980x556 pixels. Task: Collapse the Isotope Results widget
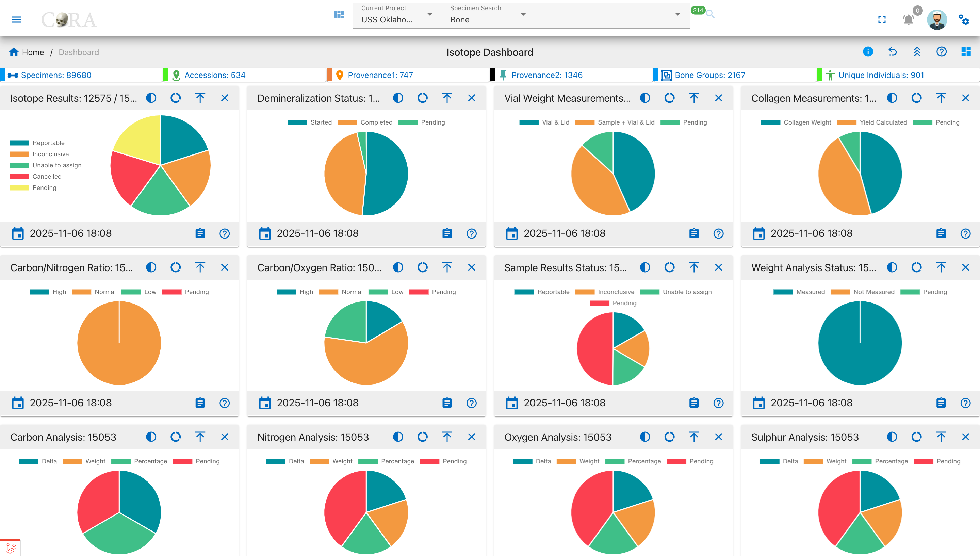pos(200,98)
